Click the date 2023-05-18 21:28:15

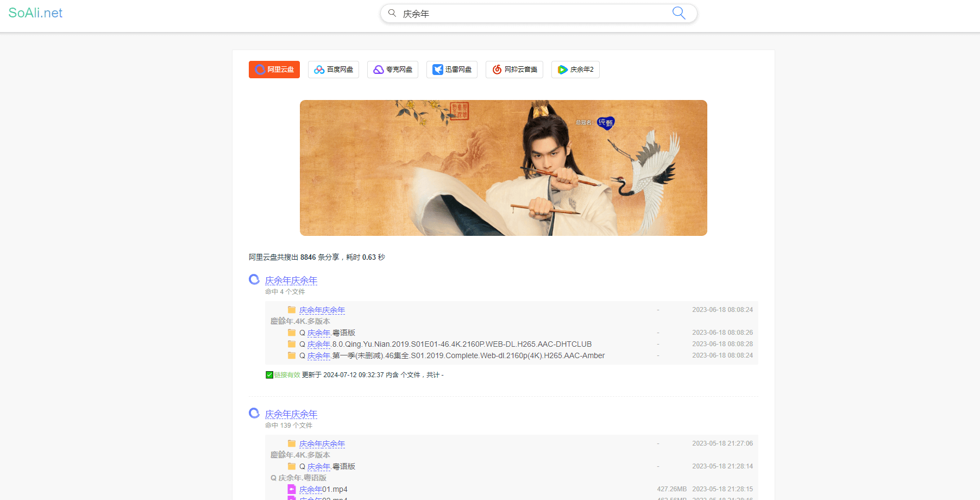[x=723, y=489]
